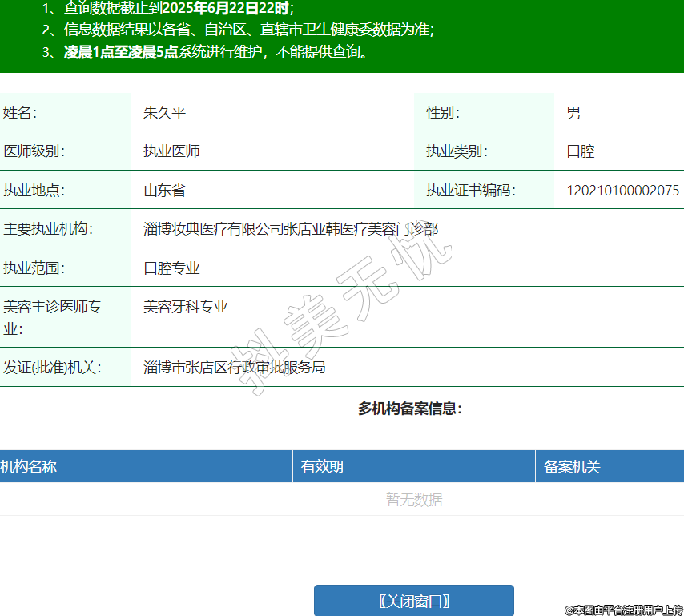Click the 备案机关 column header
Screen dimensions: 684x616
point(572,466)
